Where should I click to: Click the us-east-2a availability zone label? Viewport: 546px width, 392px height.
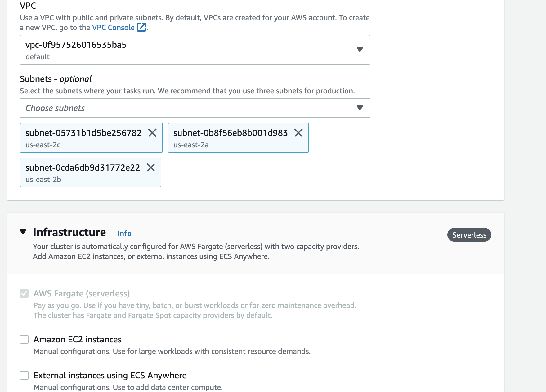(x=191, y=145)
